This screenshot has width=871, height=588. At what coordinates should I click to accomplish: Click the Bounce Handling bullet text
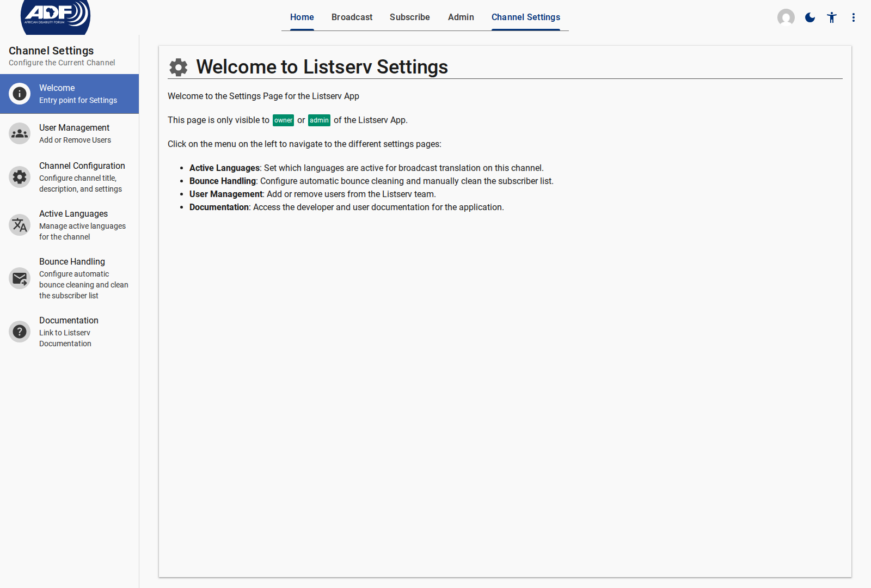click(371, 181)
